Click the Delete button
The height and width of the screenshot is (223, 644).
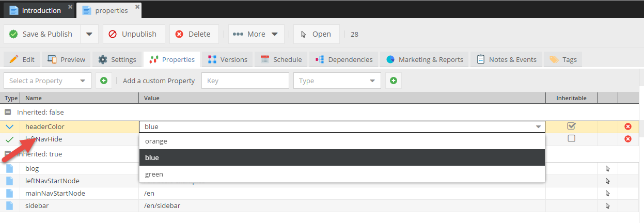tap(194, 34)
